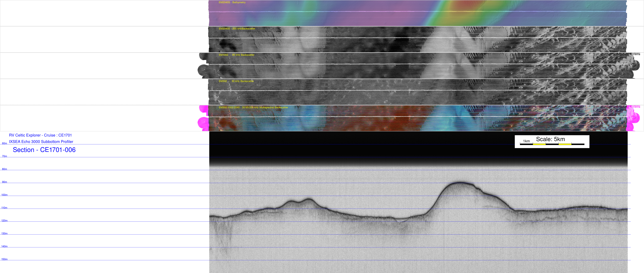Click magenta blob left of multispectral strip
644x273 pixels.
point(203,123)
